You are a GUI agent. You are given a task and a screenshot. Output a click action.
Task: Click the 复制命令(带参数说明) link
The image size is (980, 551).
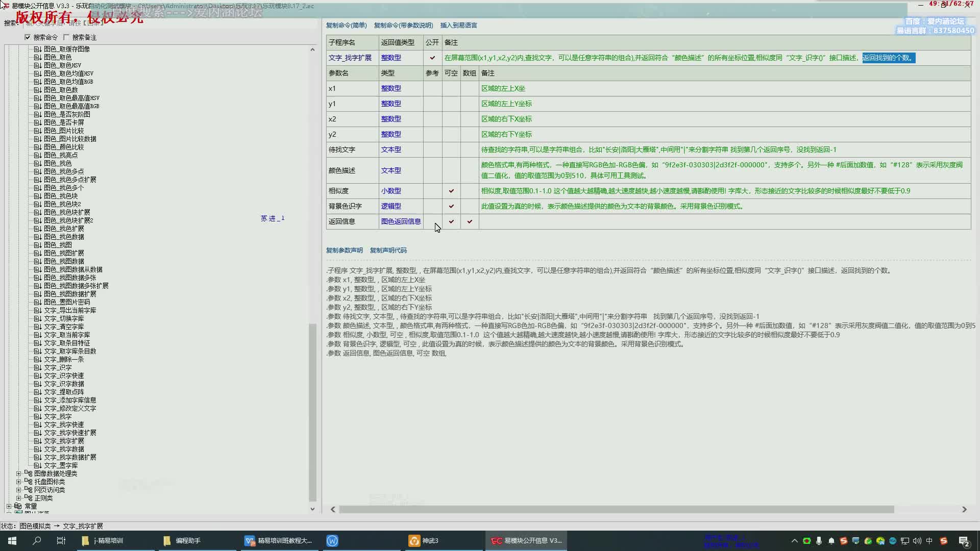[x=403, y=25]
